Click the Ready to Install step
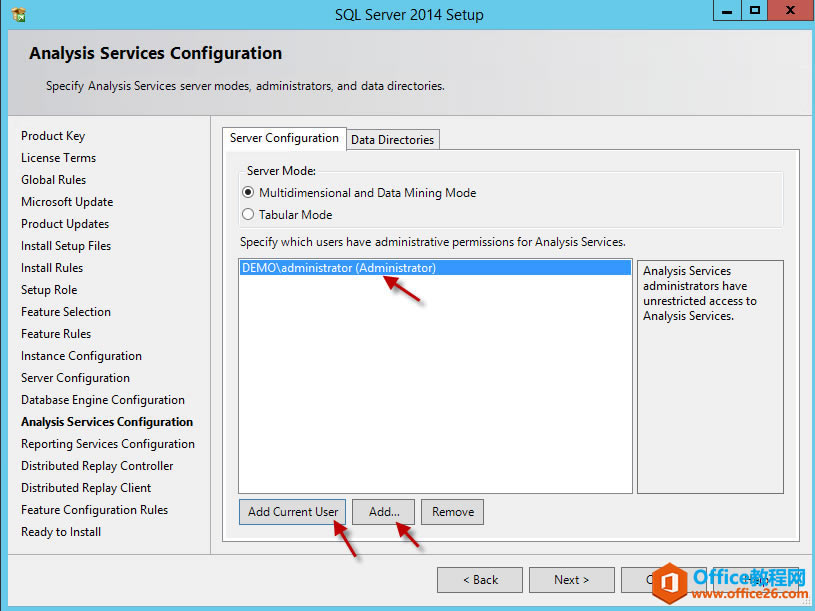This screenshot has width=815, height=611. coord(61,532)
